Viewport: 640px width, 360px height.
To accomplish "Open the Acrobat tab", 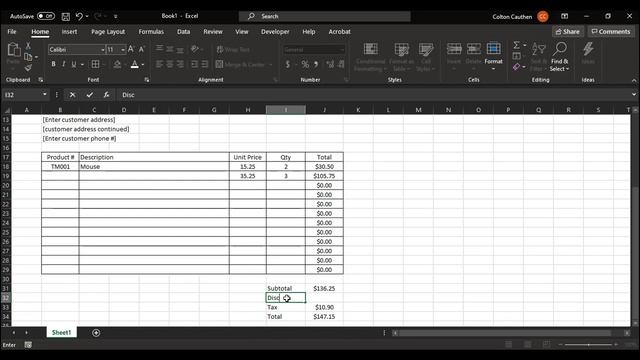I will 340,32.
